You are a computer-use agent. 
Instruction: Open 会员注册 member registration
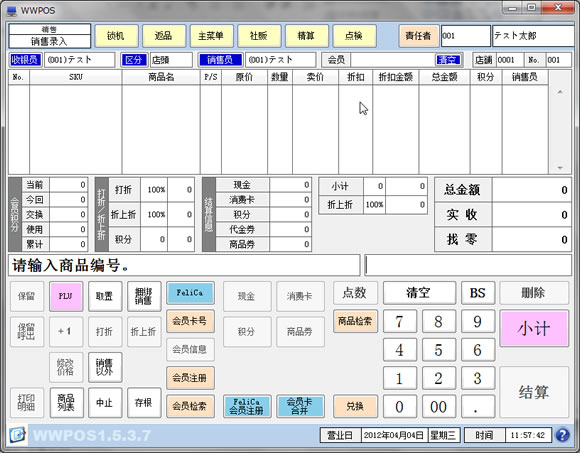pos(190,378)
